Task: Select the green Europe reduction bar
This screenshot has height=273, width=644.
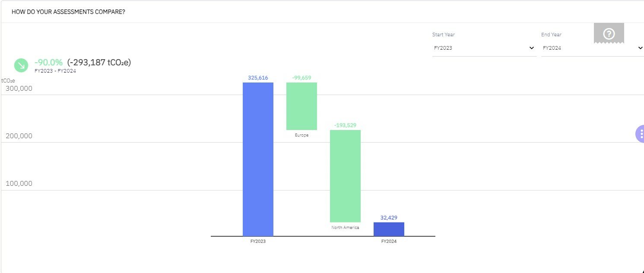Action: click(301, 106)
